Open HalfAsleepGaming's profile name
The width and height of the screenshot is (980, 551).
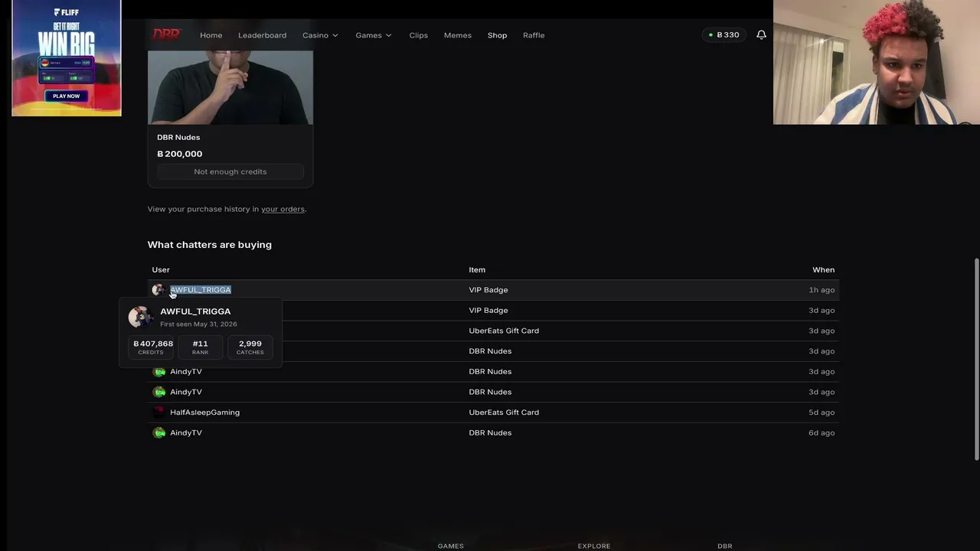(x=204, y=412)
